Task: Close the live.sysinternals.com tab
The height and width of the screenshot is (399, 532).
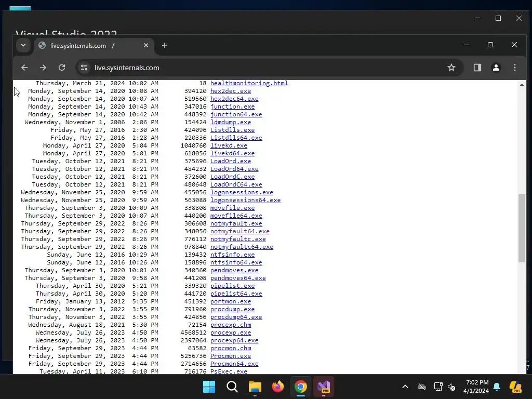Action: (146, 45)
